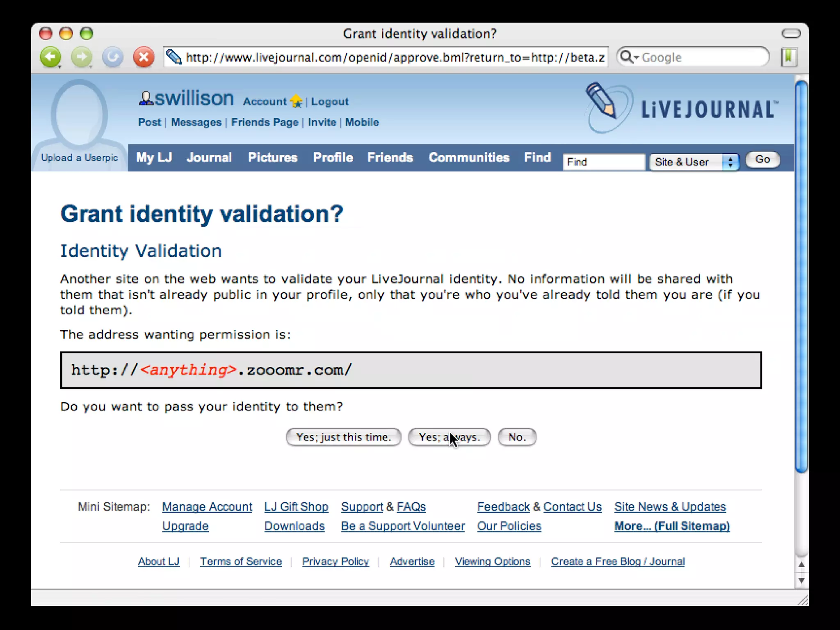Viewport: 840px width, 630px height.
Task: Click the red stop loading button
Action: coord(144,57)
